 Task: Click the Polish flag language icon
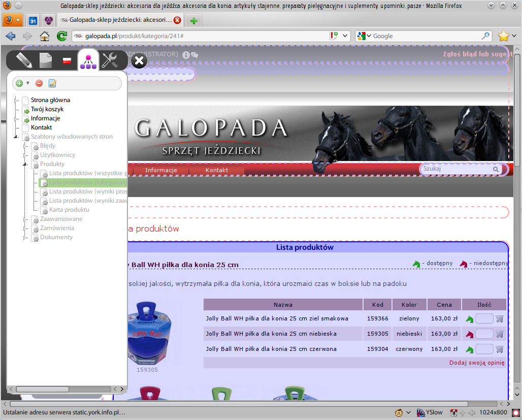point(67,61)
